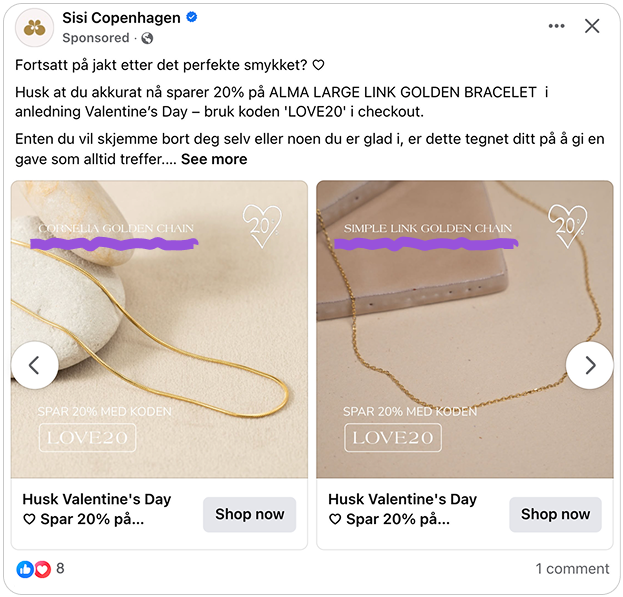Click the red love reaction icon
Screen dimensions: 623x597
[x=42, y=569]
